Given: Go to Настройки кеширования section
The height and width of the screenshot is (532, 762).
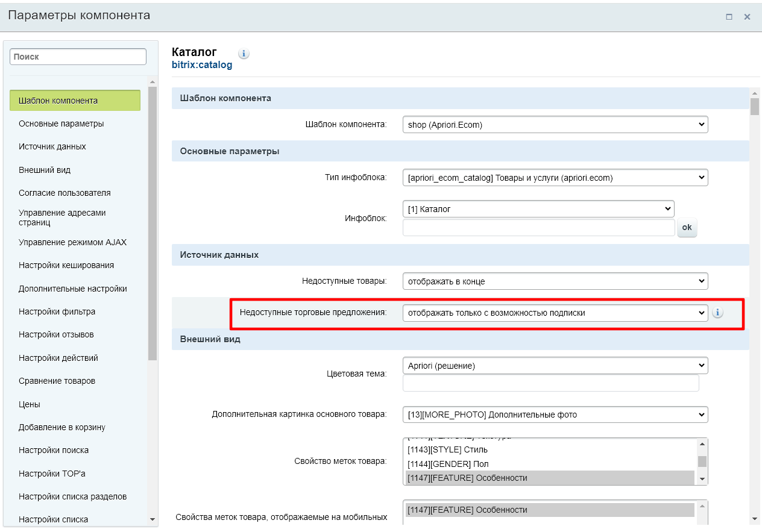Looking at the screenshot, I should pyautogui.click(x=66, y=265).
